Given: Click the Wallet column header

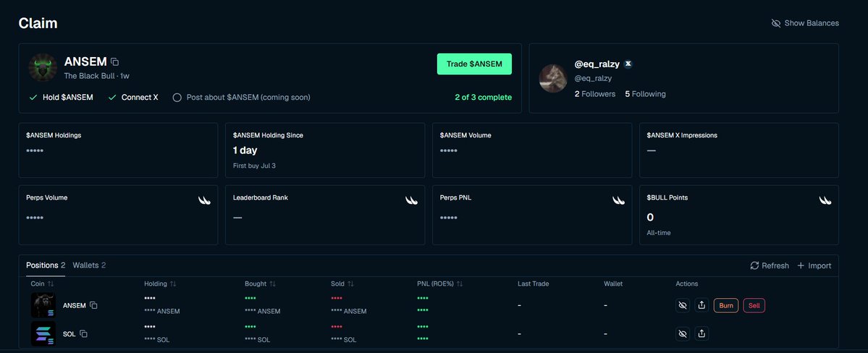Looking at the screenshot, I should tap(613, 284).
